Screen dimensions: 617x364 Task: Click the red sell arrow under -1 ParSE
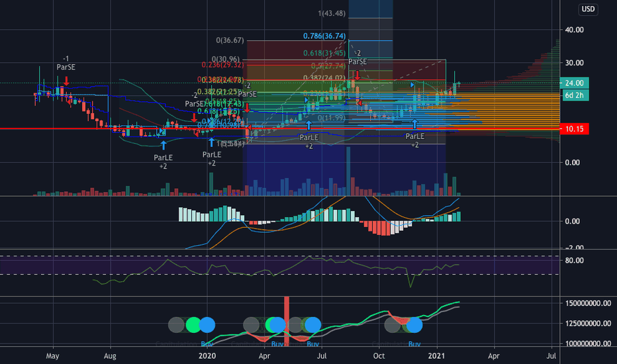coord(66,81)
